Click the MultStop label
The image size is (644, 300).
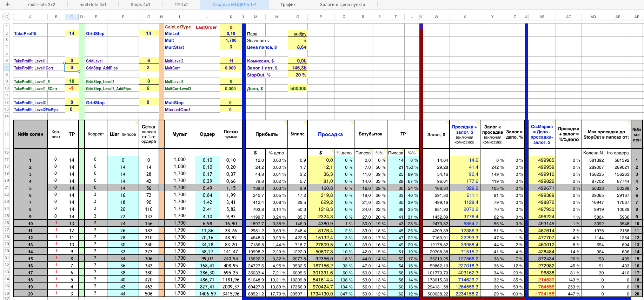click(174, 103)
